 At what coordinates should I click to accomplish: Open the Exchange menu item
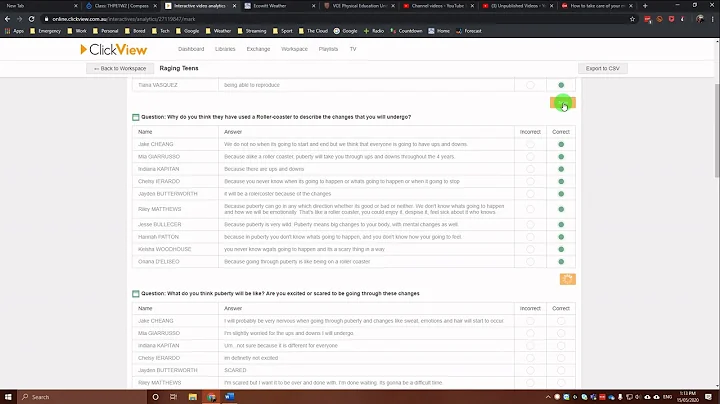(259, 49)
